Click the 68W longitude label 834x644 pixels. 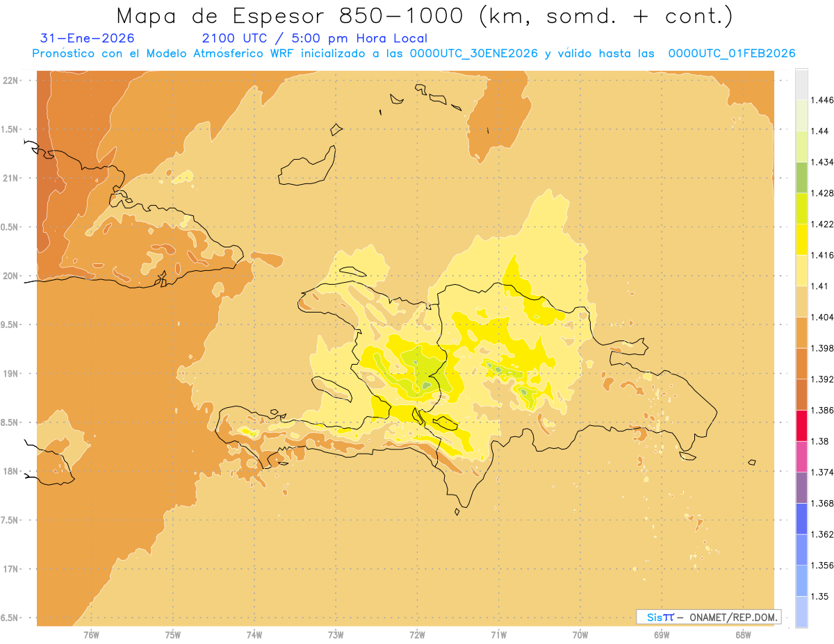pos(743,635)
